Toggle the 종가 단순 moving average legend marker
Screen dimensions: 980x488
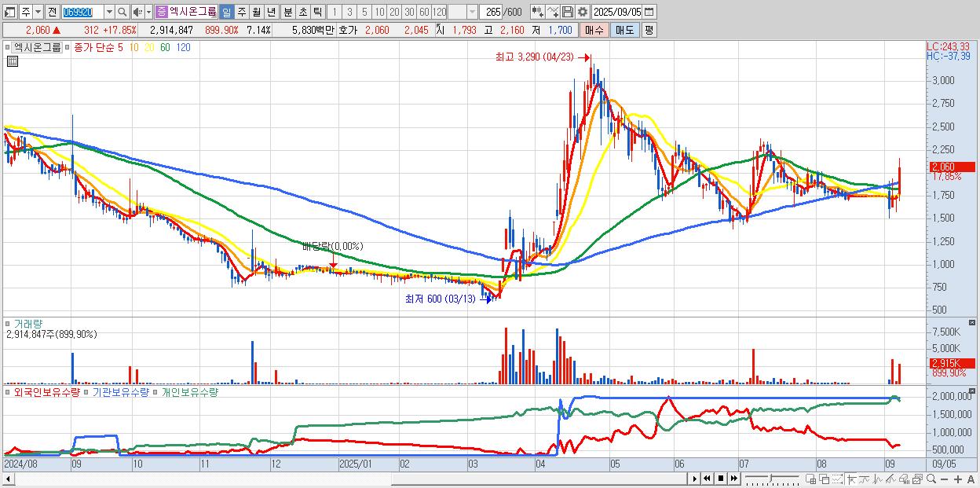(69, 47)
